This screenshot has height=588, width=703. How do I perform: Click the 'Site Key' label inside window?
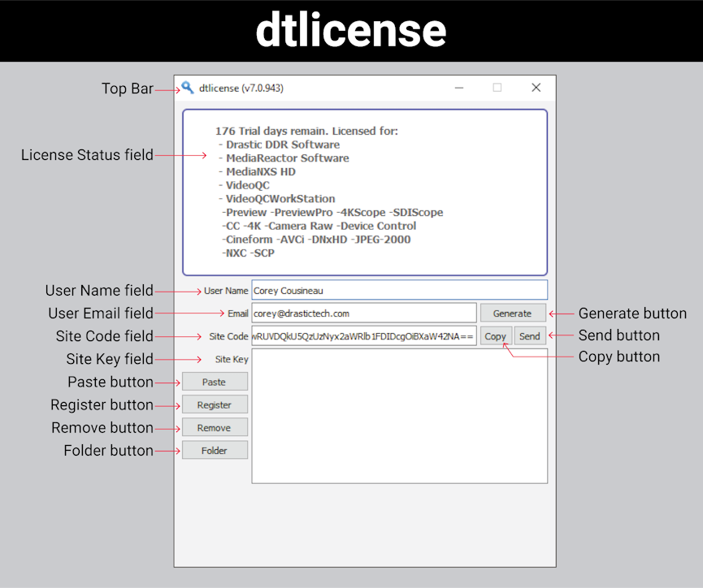tap(232, 360)
